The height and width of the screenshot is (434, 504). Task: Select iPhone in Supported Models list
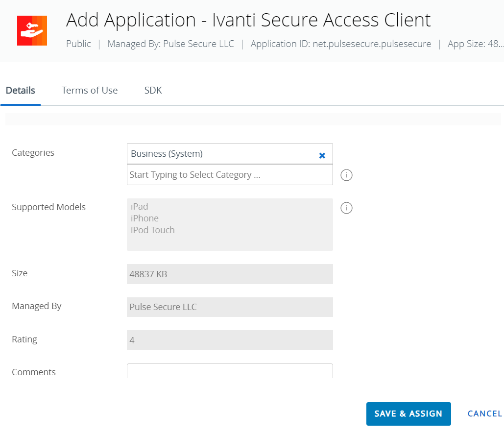click(x=144, y=218)
